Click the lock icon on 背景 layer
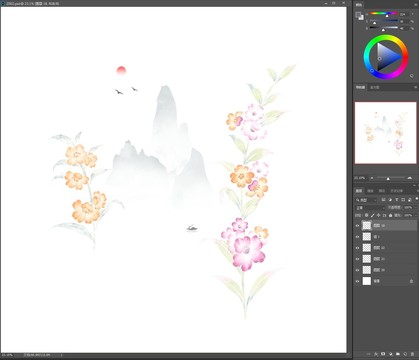Image resolution: width=419 pixels, height=360 pixels. coord(411,281)
